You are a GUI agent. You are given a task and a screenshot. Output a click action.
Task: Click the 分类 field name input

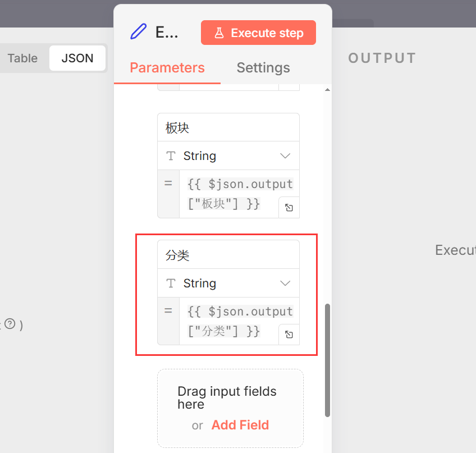[228, 255]
